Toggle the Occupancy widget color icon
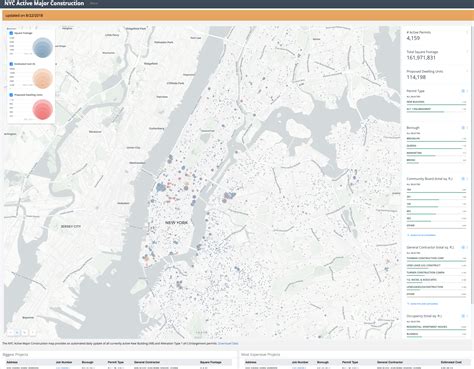This screenshot has height=369, width=474. [463, 316]
